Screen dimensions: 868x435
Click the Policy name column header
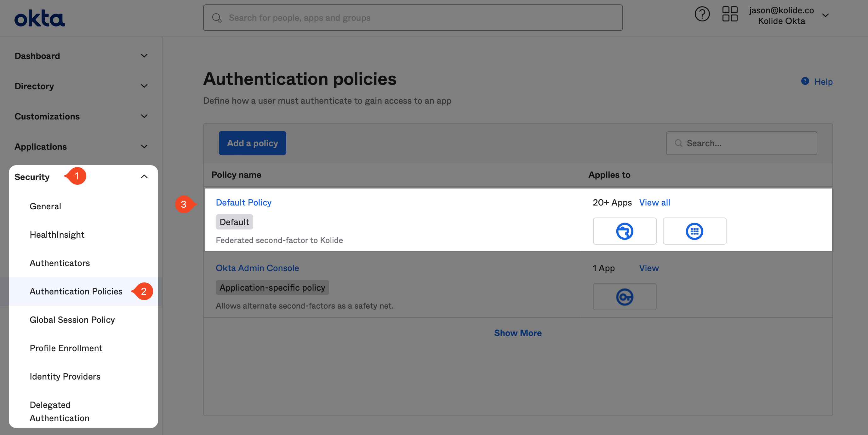point(236,175)
